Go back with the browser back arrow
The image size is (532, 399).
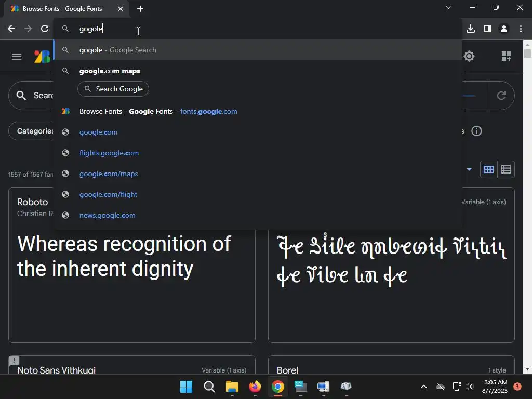(11, 29)
